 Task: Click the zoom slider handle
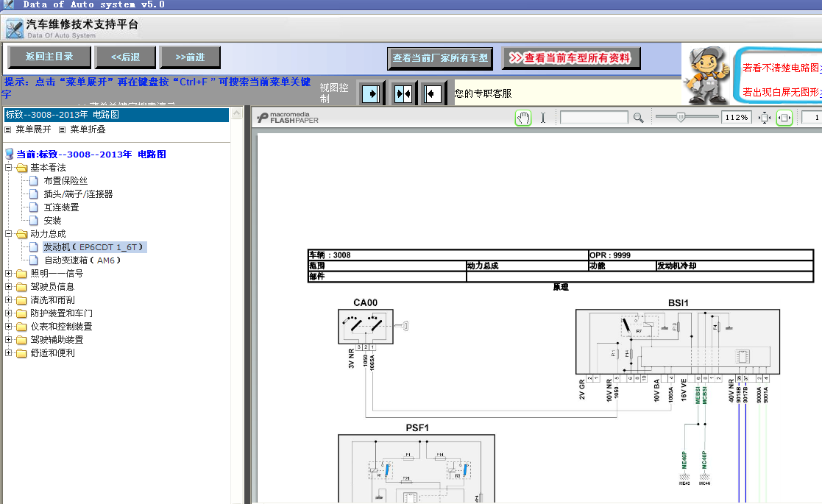point(681,118)
